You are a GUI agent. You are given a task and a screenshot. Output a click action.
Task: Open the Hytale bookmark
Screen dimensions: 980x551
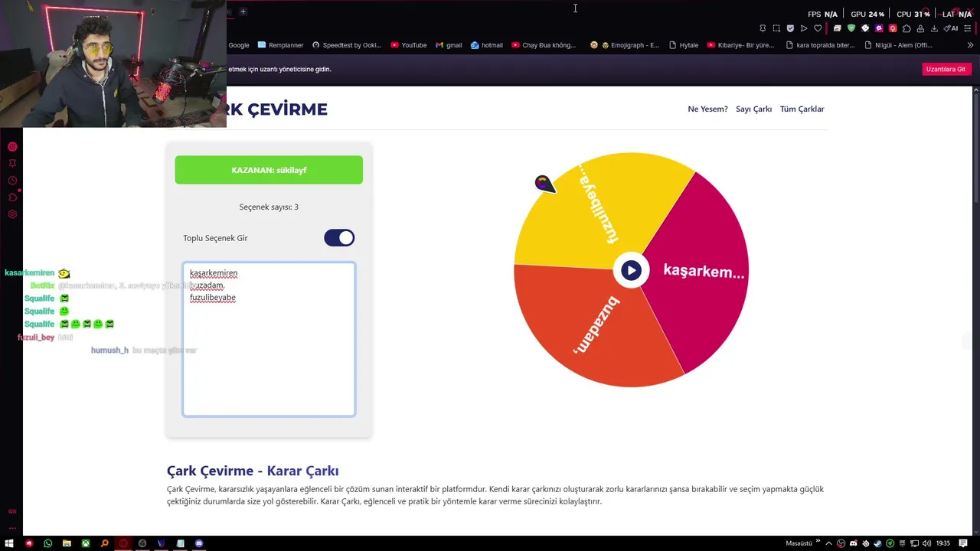click(x=684, y=45)
